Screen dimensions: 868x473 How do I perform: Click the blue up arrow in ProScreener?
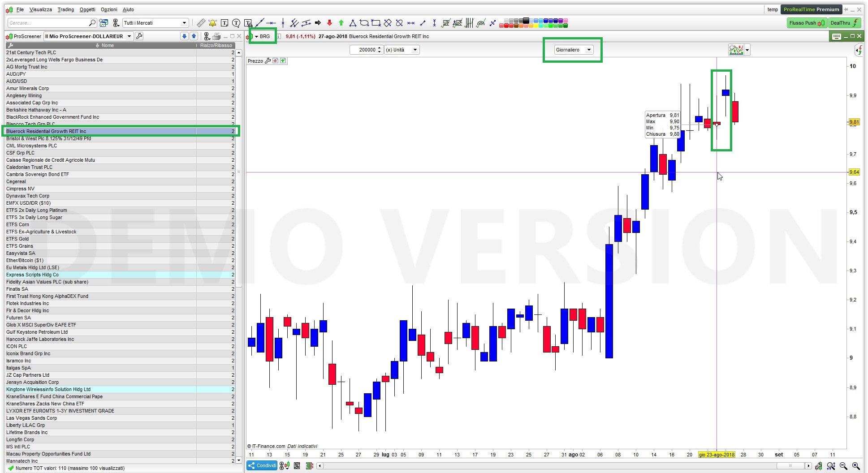(194, 36)
